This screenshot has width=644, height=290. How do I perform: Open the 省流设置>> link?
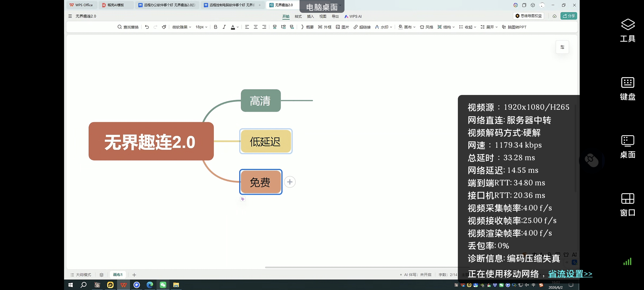tap(570, 274)
